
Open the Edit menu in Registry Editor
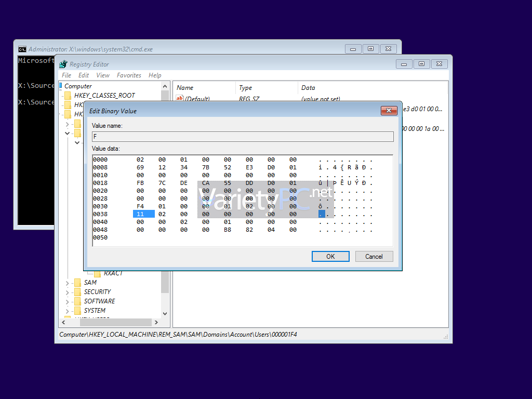point(84,75)
